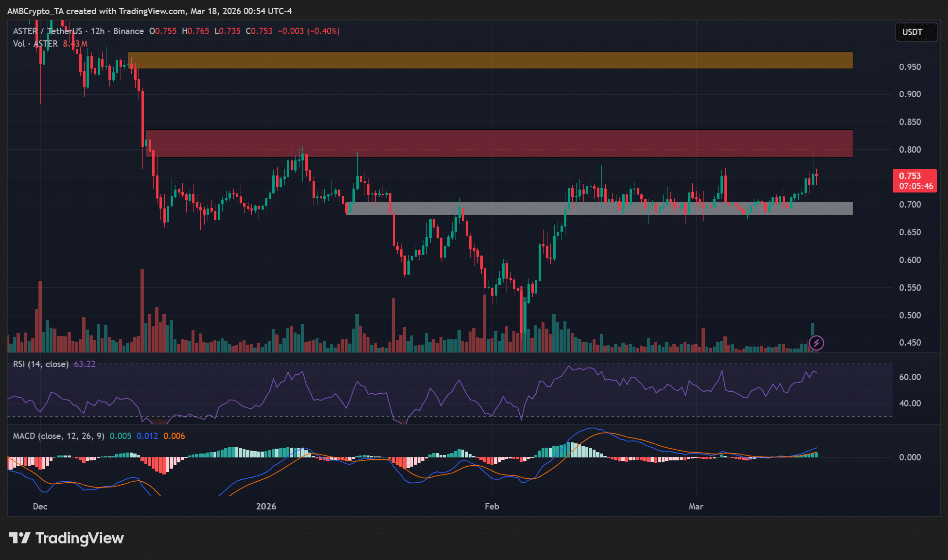Click the red resistance zone rectangle
The width and height of the screenshot is (948, 560).
click(x=500, y=143)
